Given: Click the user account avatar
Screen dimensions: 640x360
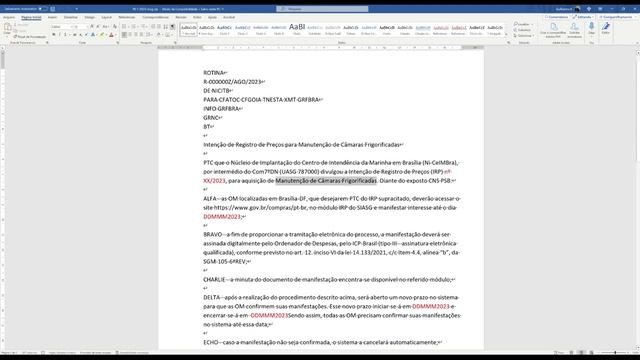Looking at the screenshot, I should point(577,9).
